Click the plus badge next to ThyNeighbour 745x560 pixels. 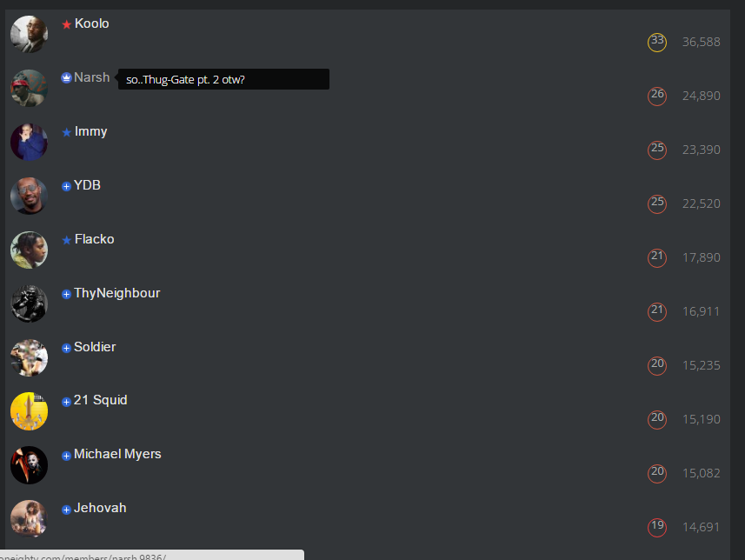67,294
